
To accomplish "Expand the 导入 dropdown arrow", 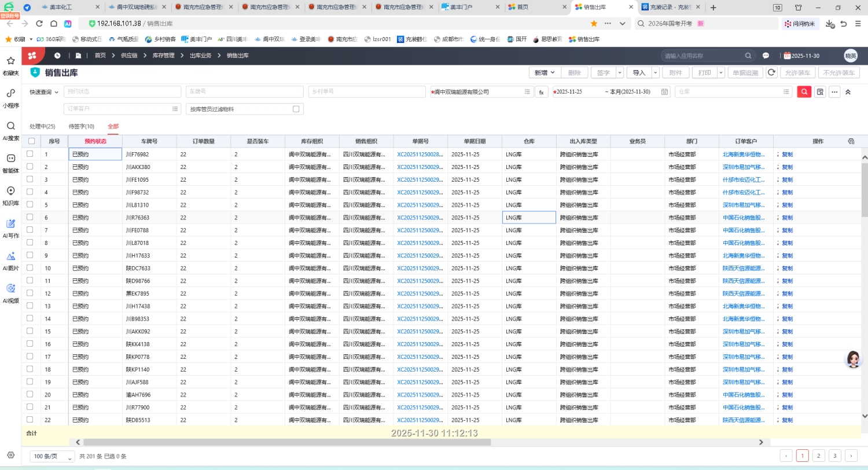I will pos(656,73).
